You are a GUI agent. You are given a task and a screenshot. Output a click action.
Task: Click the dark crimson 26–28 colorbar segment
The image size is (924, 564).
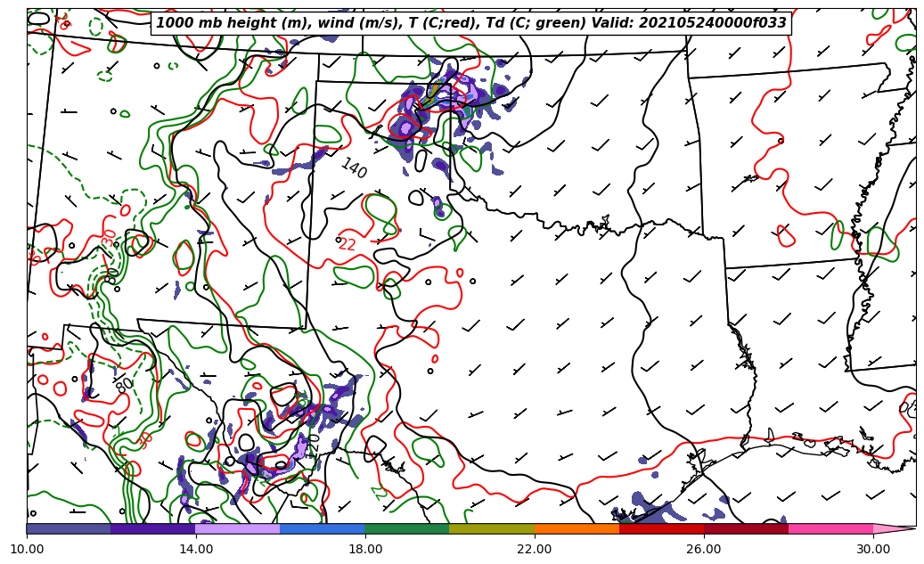746,528
